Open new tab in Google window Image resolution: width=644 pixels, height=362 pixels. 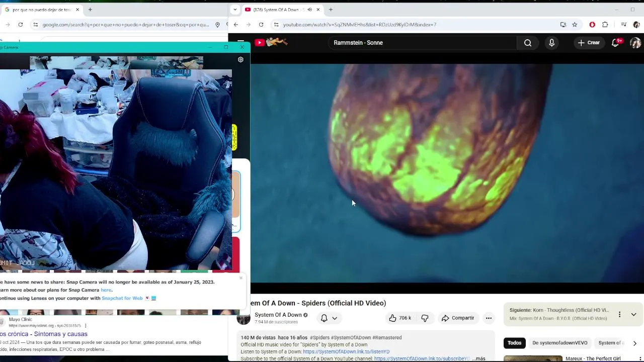click(90, 10)
